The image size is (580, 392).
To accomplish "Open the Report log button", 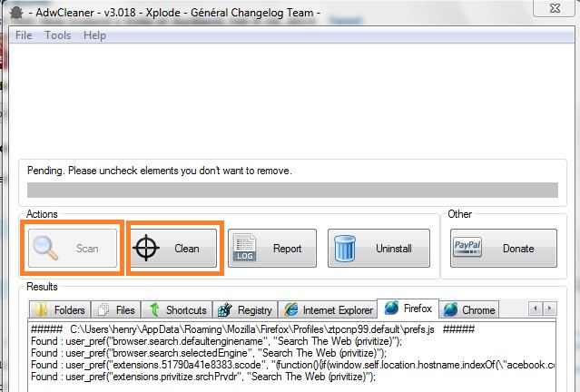I will [x=272, y=248].
